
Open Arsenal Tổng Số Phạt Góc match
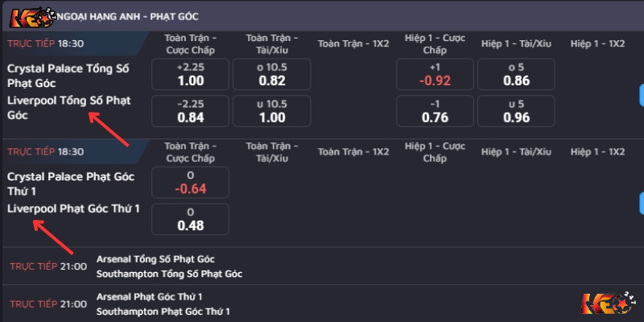pos(155,259)
